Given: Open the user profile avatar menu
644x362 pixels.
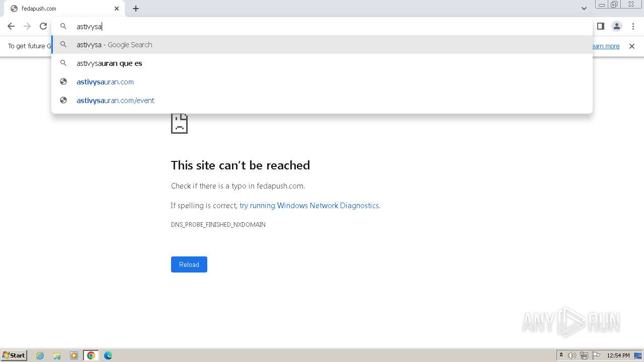Looking at the screenshot, I should pos(616,26).
